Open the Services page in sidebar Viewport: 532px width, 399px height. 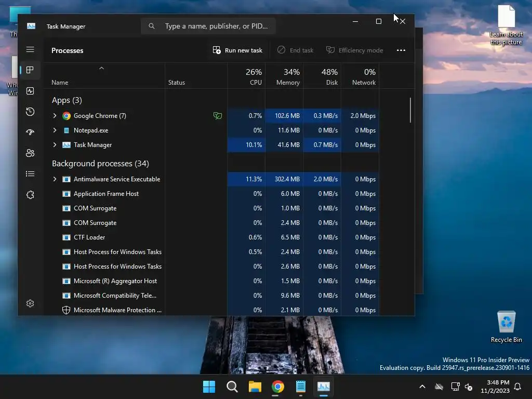[x=30, y=195]
